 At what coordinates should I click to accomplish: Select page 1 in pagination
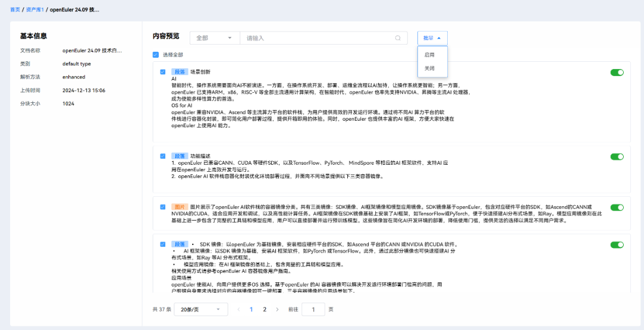[x=252, y=309]
